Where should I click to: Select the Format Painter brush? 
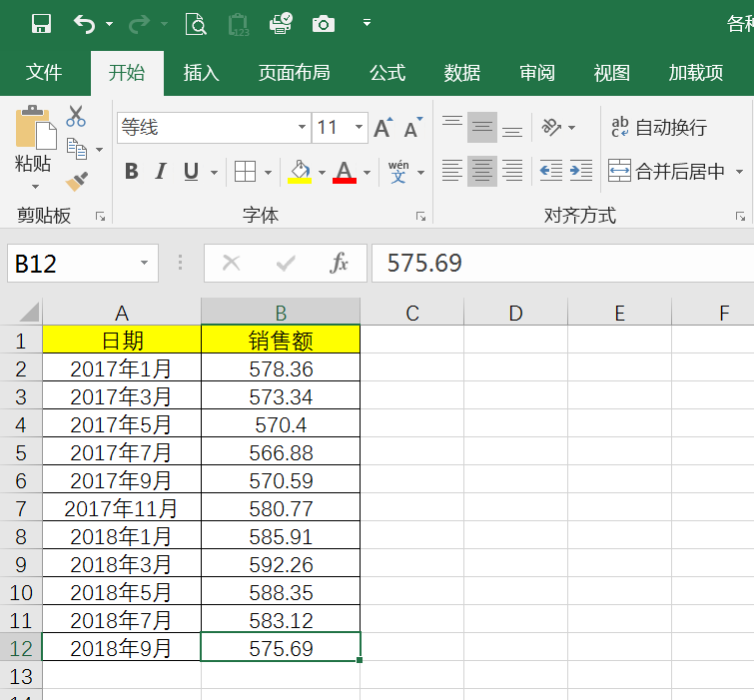77,182
